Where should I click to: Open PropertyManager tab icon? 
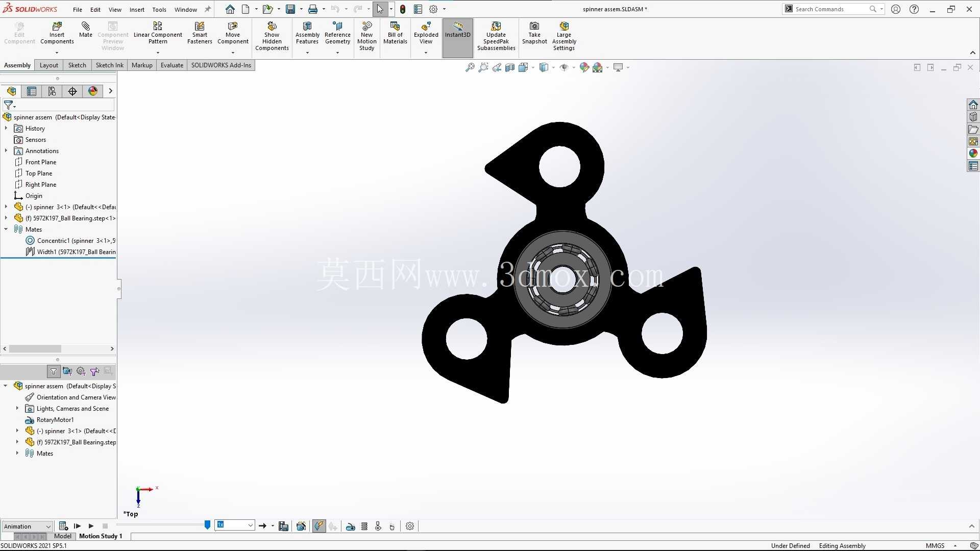tap(32, 91)
